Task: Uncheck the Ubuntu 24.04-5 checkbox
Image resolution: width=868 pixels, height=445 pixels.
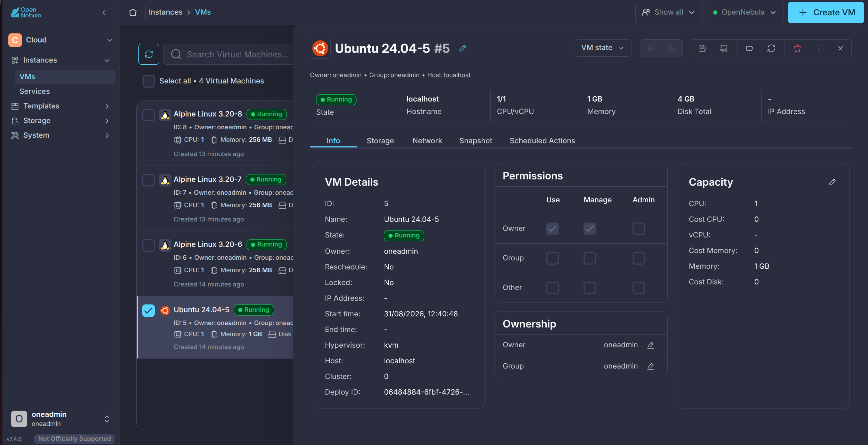Action: click(x=149, y=310)
